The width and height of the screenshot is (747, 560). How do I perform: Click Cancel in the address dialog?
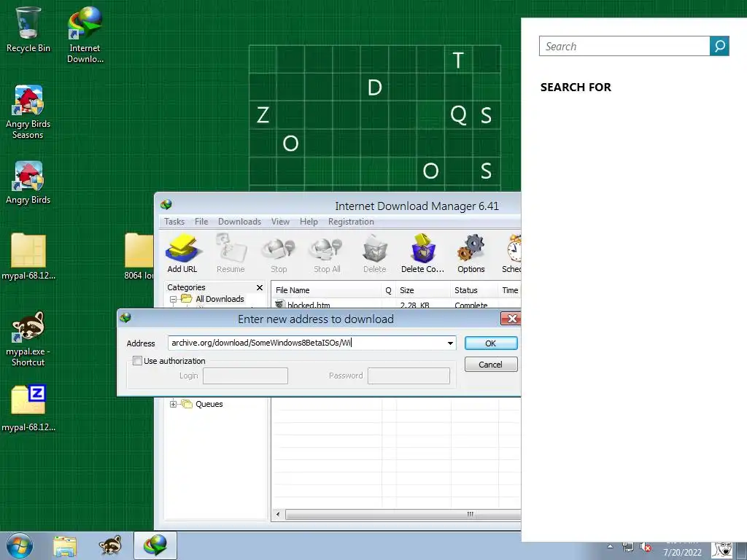point(491,365)
